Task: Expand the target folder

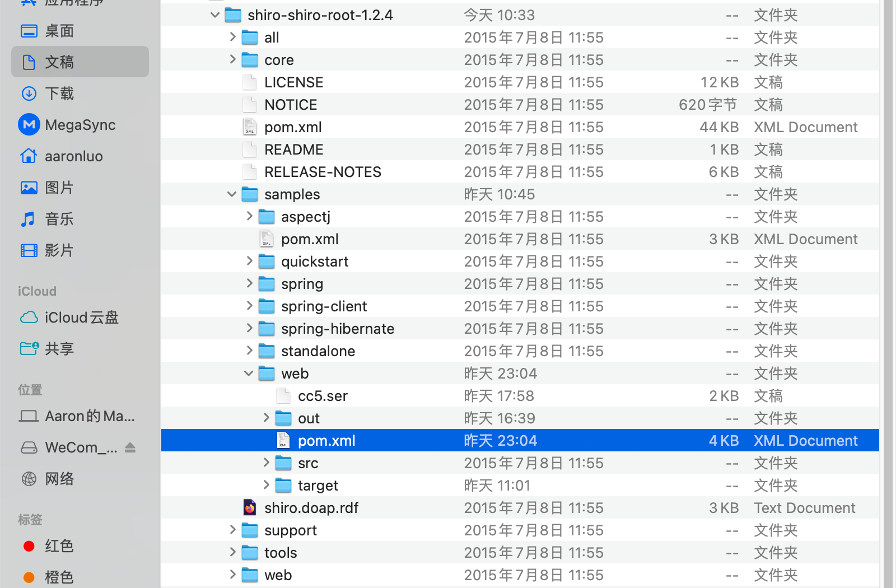Action: [266, 485]
